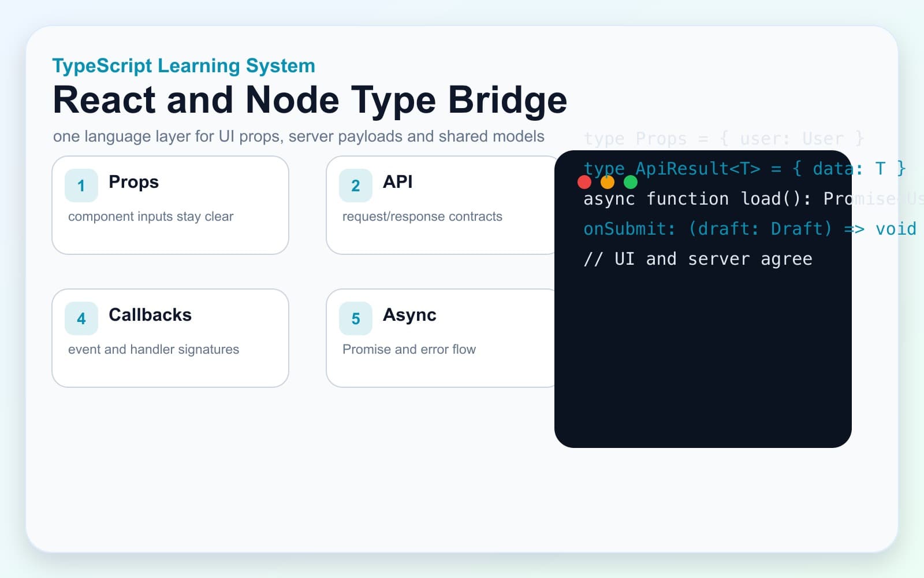Click the number 2 badge on API card
Screen dimensions: 924x578
coord(356,186)
